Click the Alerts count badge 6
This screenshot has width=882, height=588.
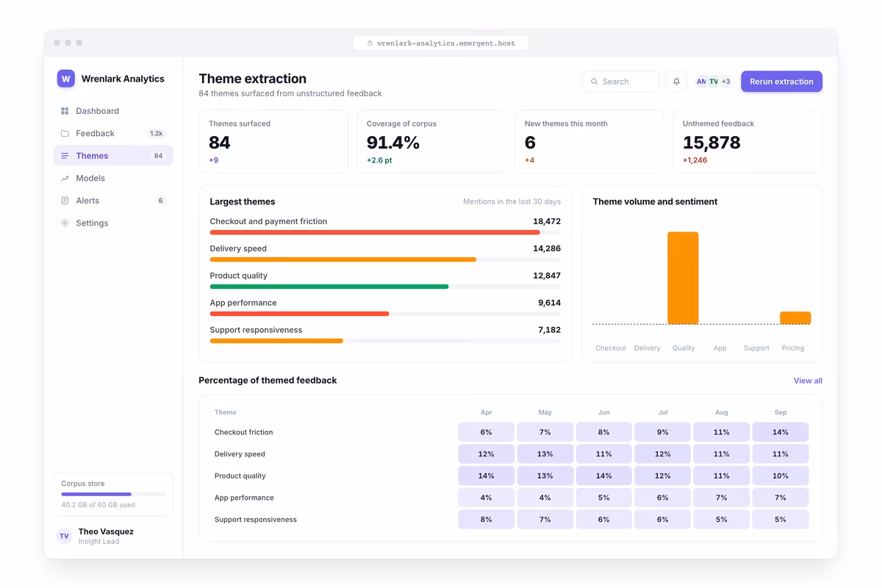point(160,201)
